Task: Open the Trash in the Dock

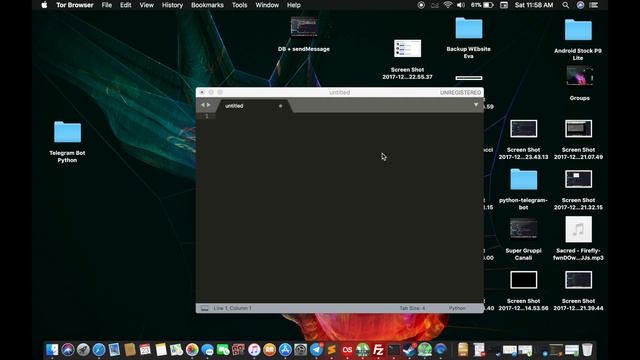Action: (x=587, y=350)
